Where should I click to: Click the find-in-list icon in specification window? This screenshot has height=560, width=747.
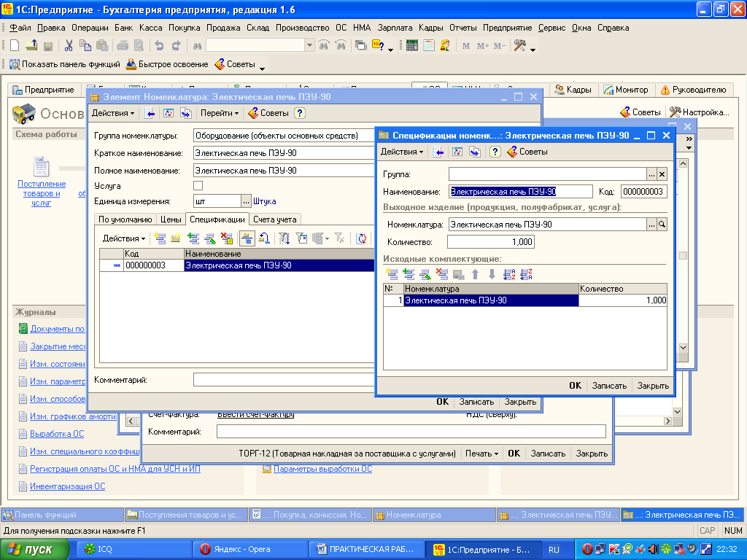tap(438, 152)
